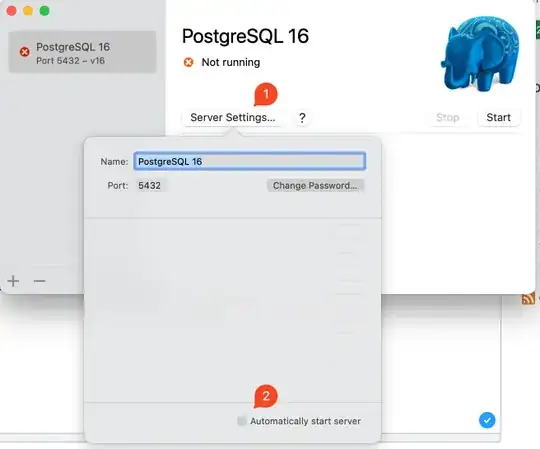Screen dimensions: 540x449
Task: Click the PostgreSQL 16 main heading
Action: (x=245, y=36)
